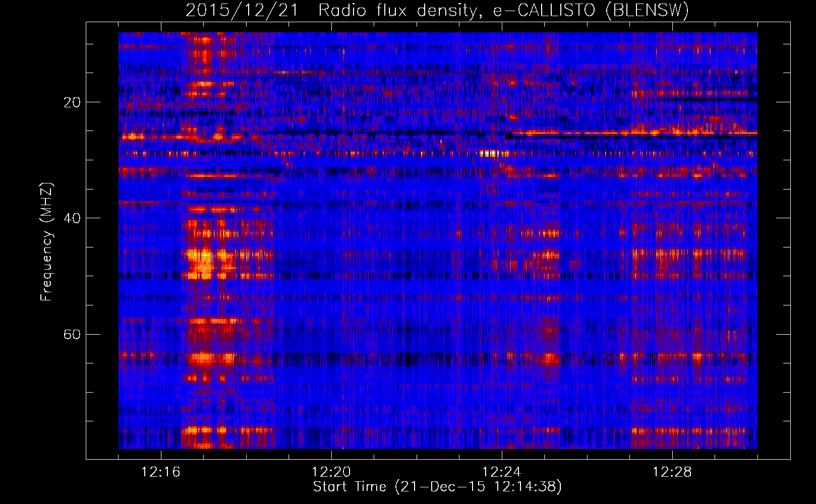Screen dimensions: 816x504
Task: Click the 'Start Time (21-Dec-15 12:14:38)' label
Action: [x=437, y=487]
